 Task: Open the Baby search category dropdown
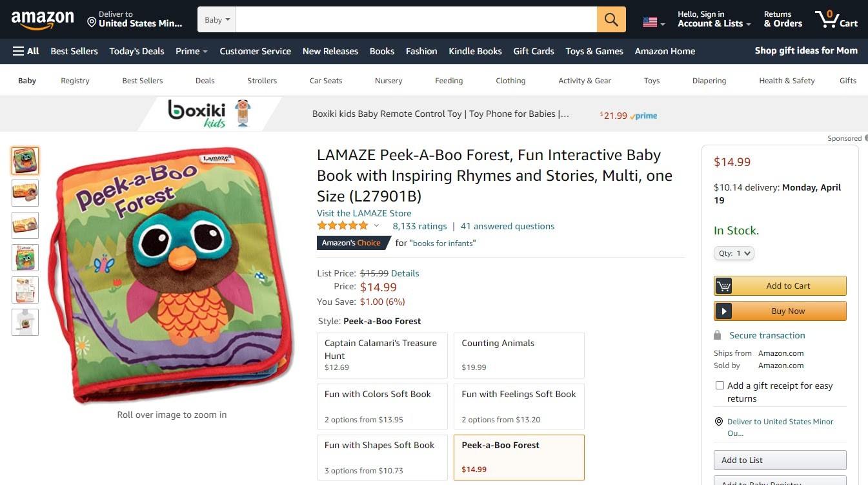[217, 20]
